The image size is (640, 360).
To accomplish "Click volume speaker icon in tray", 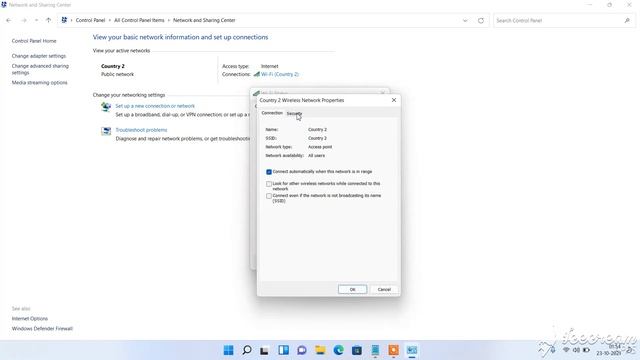I will 576,350.
